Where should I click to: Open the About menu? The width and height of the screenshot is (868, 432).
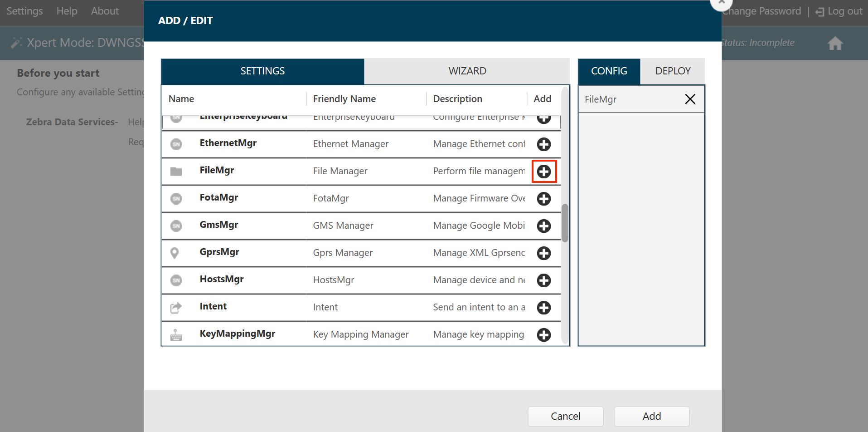(105, 11)
